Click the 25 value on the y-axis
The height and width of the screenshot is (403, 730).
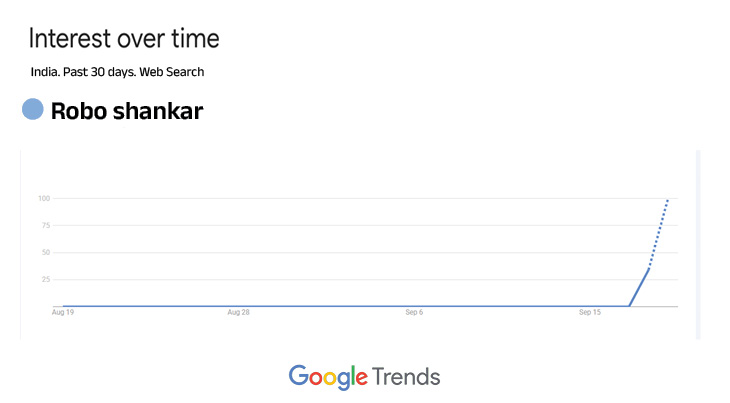tap(46, 279)
